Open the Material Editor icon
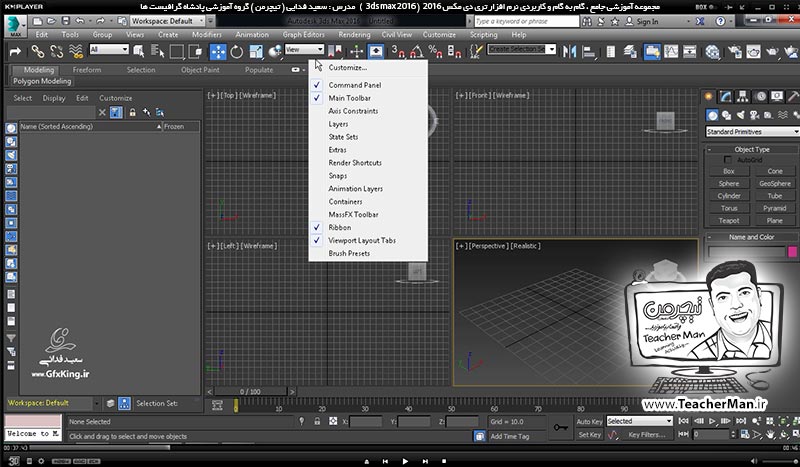This screenshot has height=467, width=800. pos(712,52)
